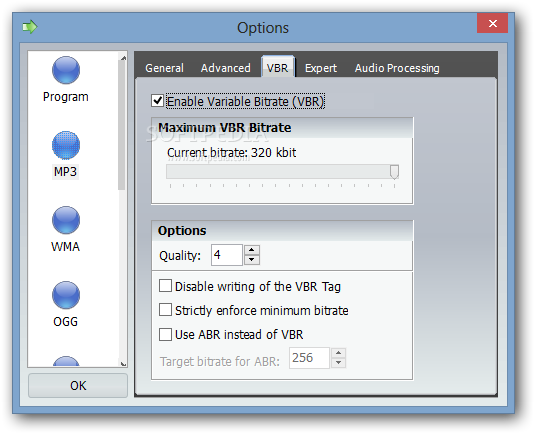Decrease Quality with the down arrow
535x434 pixels.
pos(252,260)
